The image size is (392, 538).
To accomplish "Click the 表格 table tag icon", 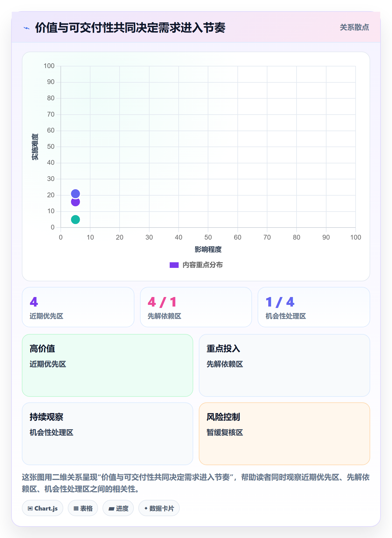I will 76,508.
